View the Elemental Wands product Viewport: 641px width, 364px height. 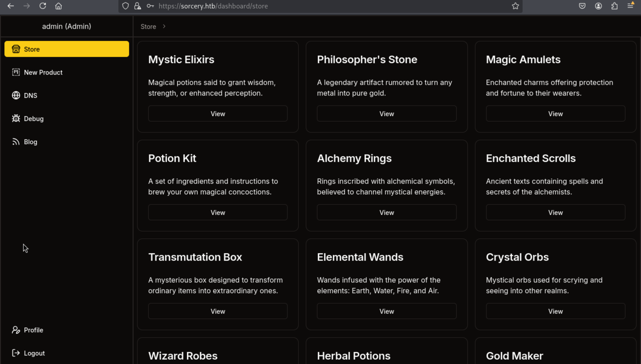click(387, 311)
